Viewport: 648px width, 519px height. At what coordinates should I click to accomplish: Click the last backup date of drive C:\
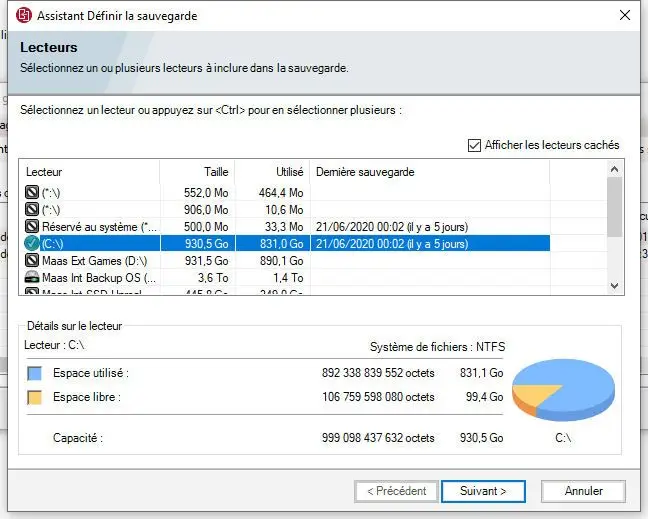point(392,244)
